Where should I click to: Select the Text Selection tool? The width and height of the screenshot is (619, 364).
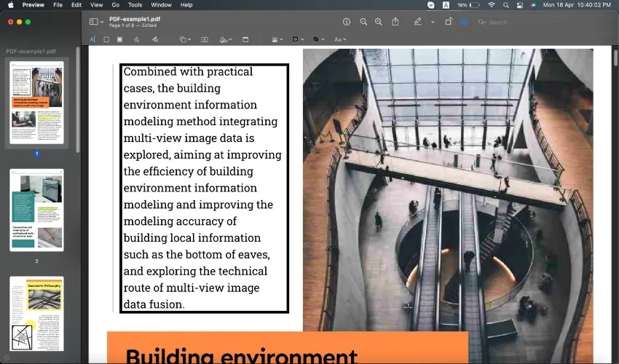(92, 39)
